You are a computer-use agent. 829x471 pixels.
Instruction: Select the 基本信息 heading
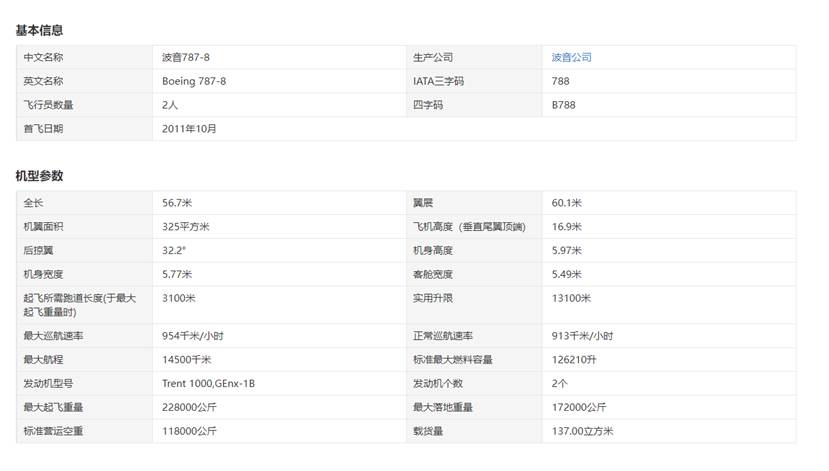(x=39, y=30)
